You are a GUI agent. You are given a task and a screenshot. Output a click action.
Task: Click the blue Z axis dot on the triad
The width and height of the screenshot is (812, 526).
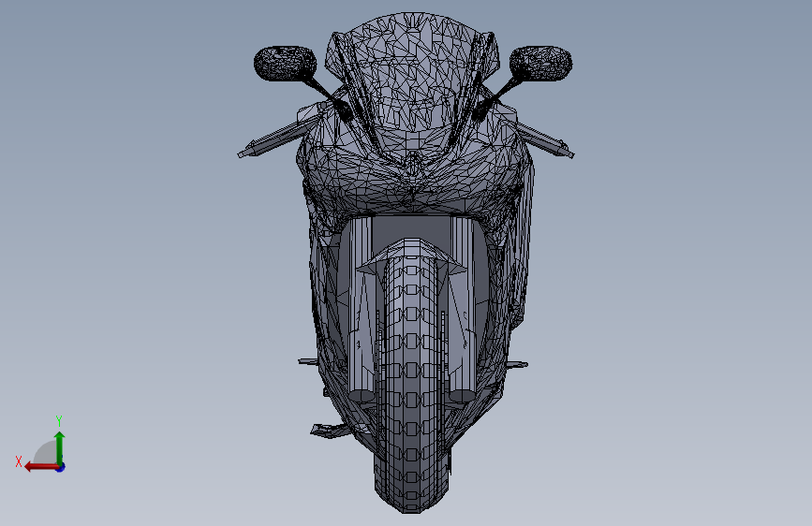point(61,467)
